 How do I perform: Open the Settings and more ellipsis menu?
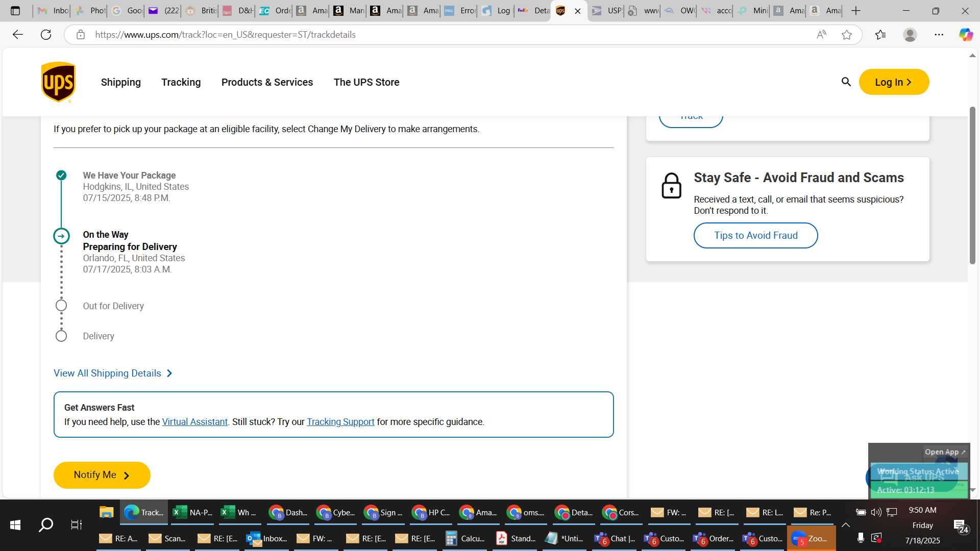click(x=939, y=35)
